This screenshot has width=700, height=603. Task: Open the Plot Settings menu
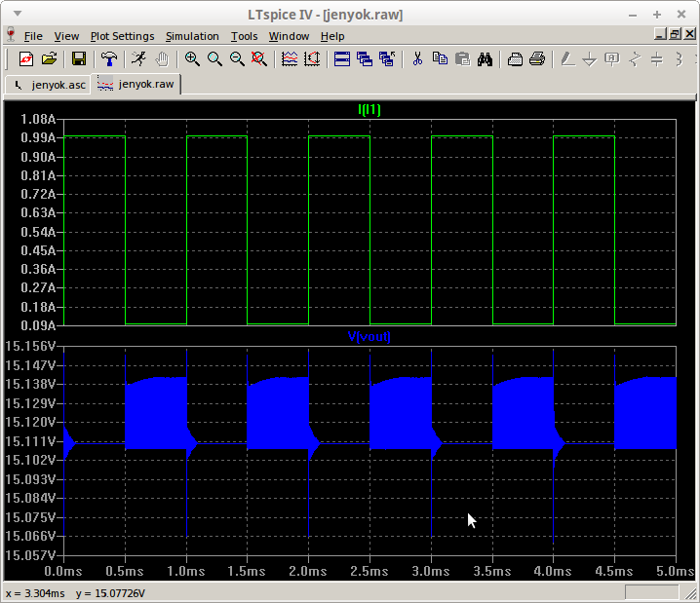click(x=122, y=36)
